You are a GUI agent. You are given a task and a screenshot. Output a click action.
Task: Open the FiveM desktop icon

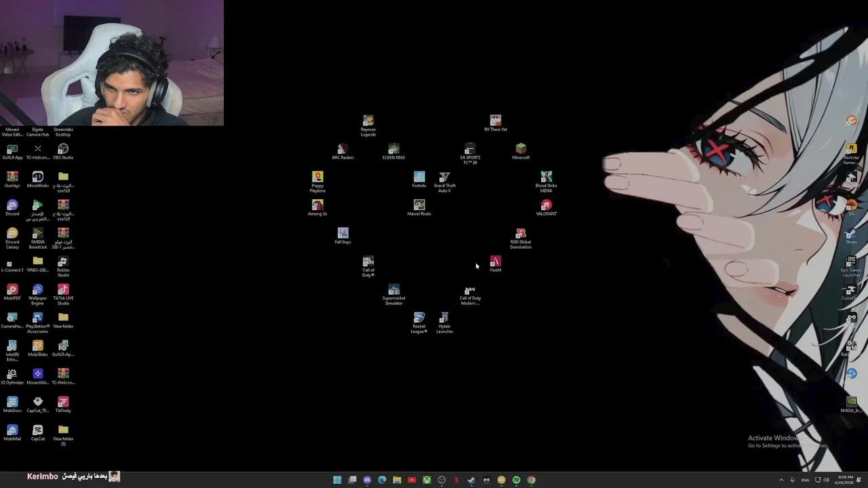tap(496, 264)
